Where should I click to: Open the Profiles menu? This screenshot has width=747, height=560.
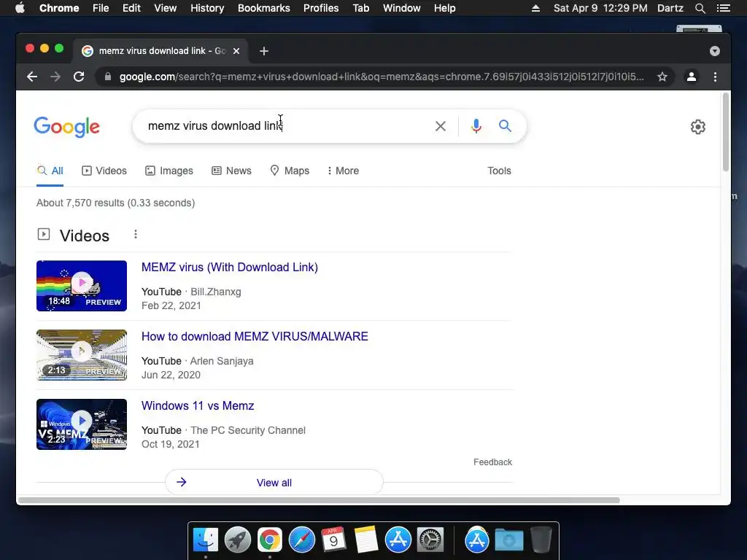(x=321, y=8)
